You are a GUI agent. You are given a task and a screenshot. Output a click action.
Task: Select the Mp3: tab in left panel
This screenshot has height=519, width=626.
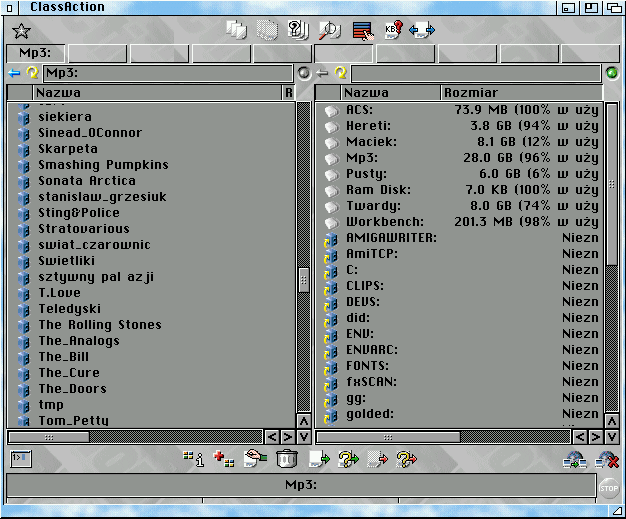35,54
